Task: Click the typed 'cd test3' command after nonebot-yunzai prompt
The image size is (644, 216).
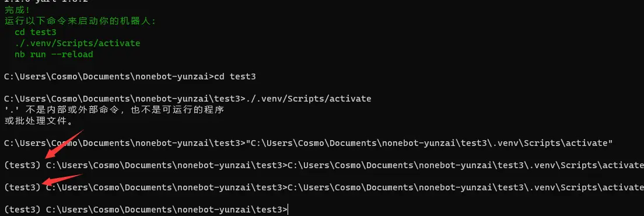Action: (235, 76)
